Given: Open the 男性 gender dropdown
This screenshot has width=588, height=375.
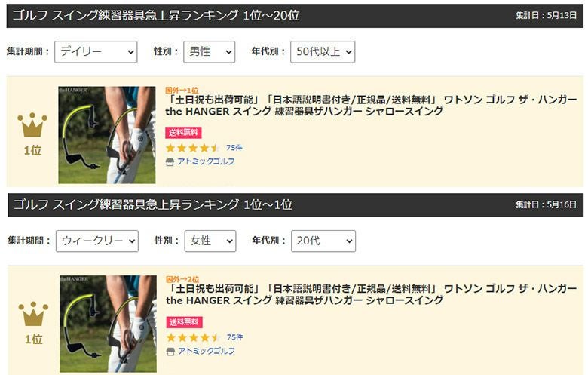Looking at the screenshot, I should 210,52.
